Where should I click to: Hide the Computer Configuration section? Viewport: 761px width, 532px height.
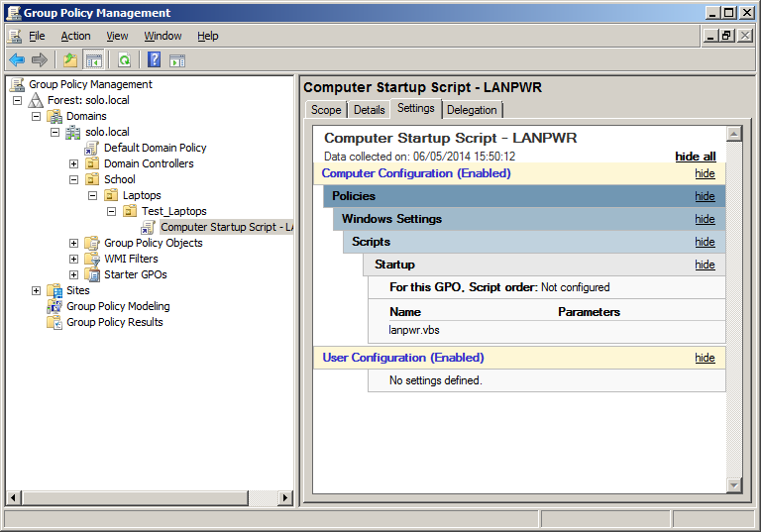705,173
